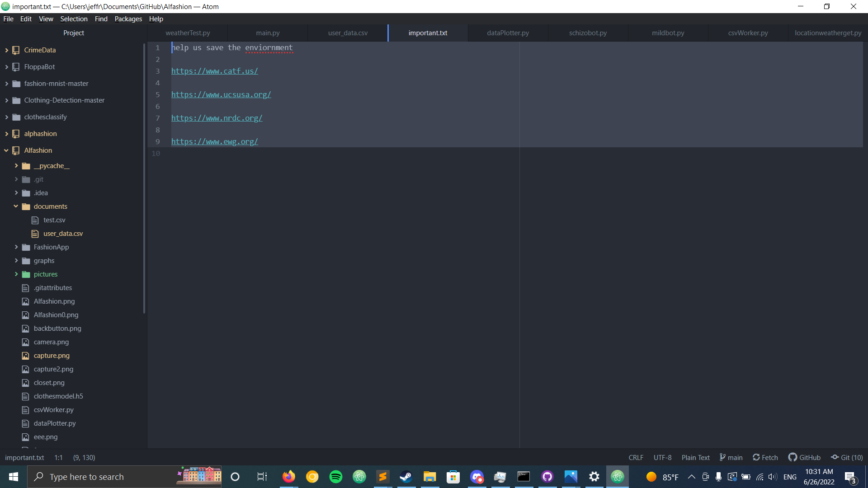Image resolution: width=868 pixels, height=488 pixels.
Task: Expand the pictures folder
Action: (16, 274)
